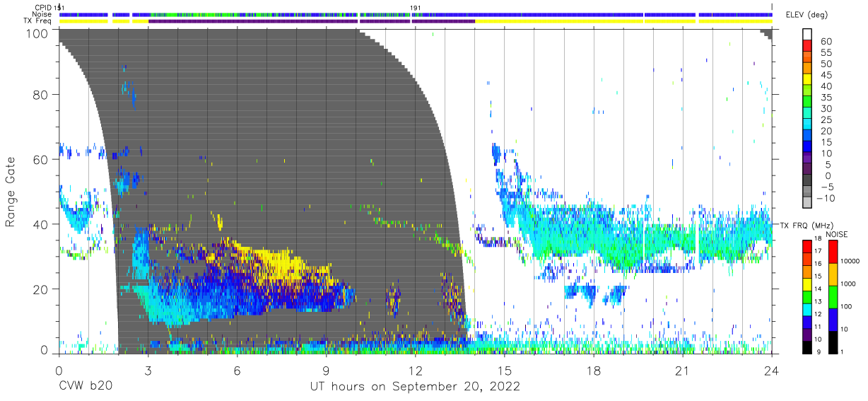Viewport: 868px width, 401px height.
Task: Click the UT hour tick label "9" on x-axis
Action: (x=326, y=371)
